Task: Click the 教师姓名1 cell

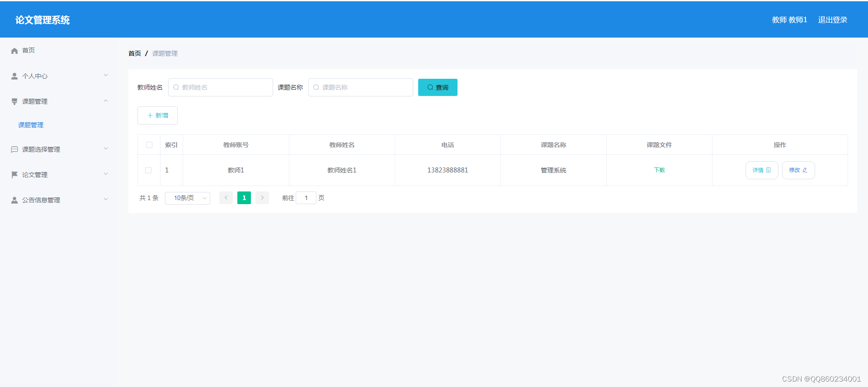Action: (342, 170)
